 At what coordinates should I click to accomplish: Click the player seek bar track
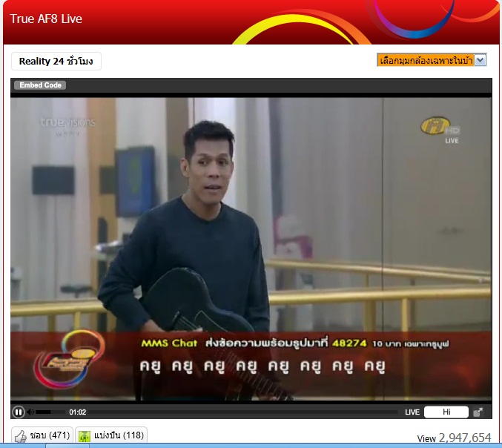pos(242,412)
